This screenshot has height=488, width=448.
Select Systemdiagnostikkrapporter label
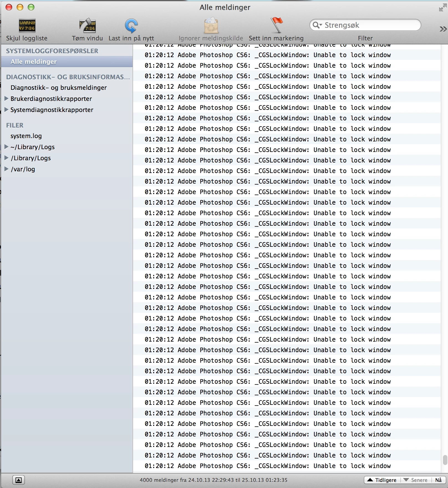pos(52,110)
